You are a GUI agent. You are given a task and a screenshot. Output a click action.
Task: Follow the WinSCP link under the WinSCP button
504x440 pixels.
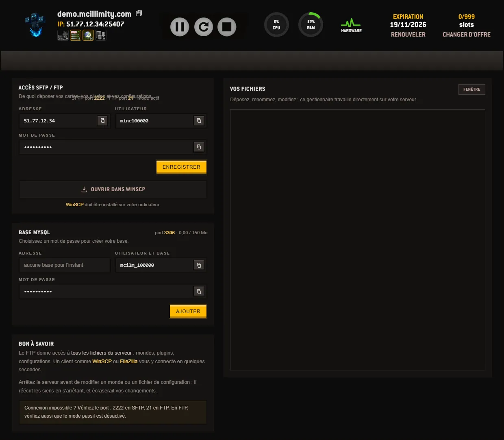coord(75,205)
